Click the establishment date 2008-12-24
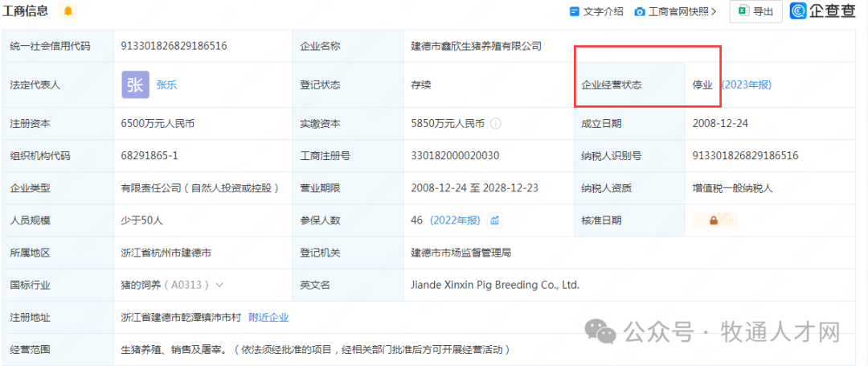The height and width of the screenshot is (366, 868). pos(720,124)
